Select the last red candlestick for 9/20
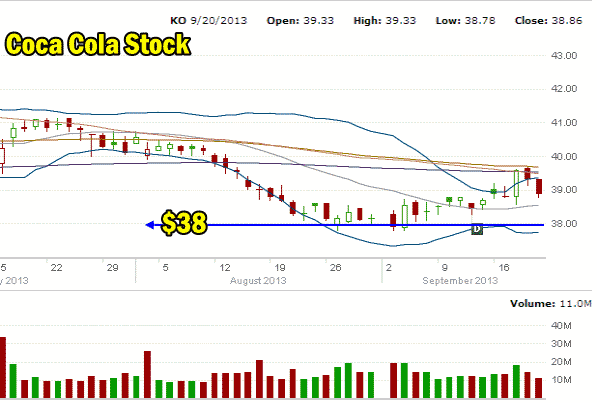Screen dimensions: 597x403 [x=539, y=187]
